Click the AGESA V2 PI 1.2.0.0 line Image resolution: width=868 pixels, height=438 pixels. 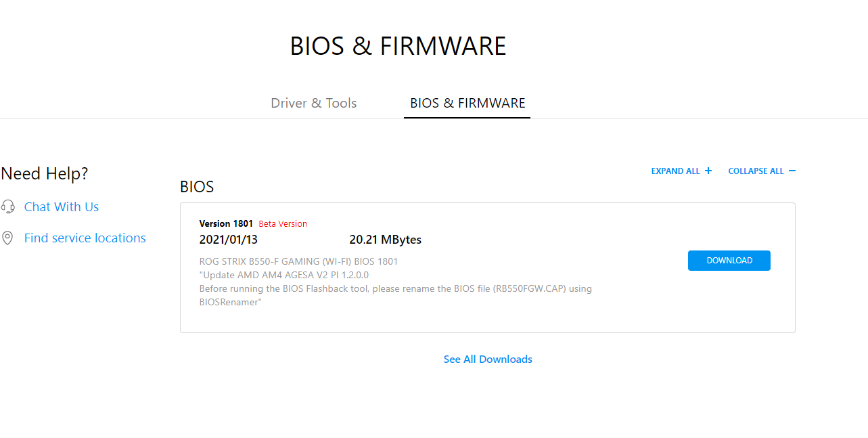tap(284, 275)
